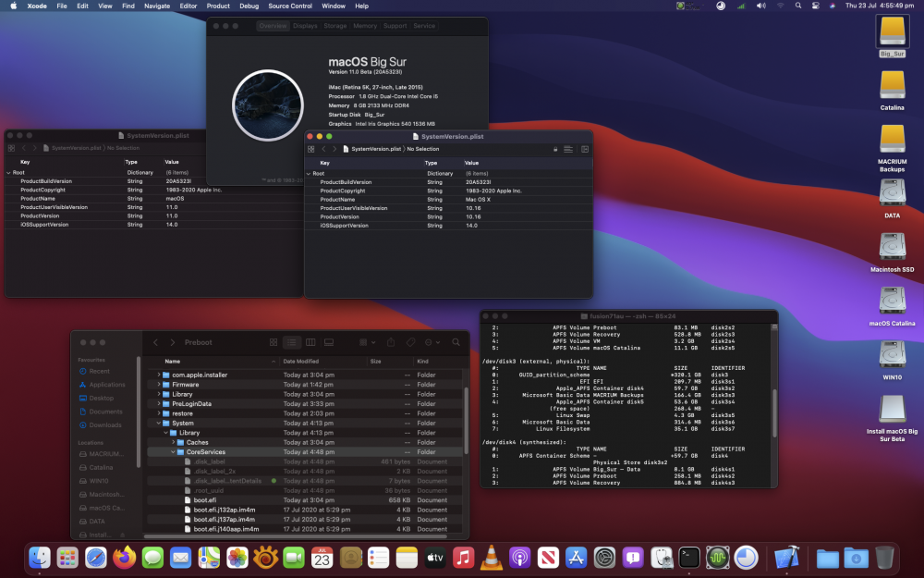Collapse the System folder
This screenshot has height=578, width=924.
[159, 423]
